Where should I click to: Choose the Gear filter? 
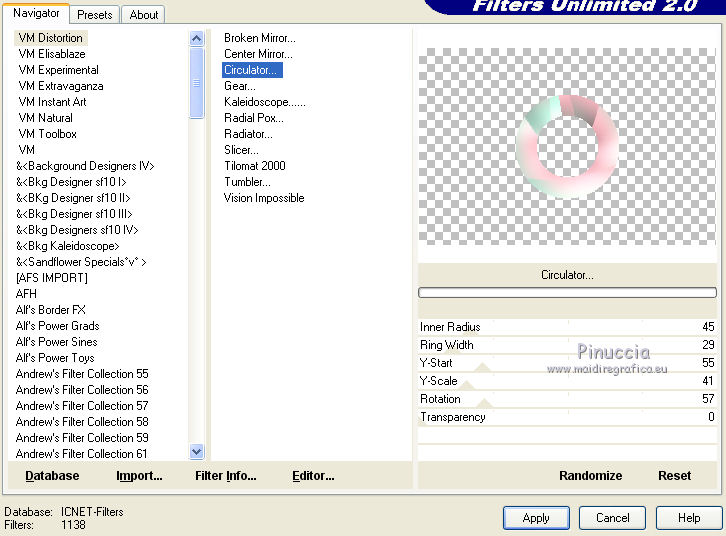pyautogui.click(x=240, y=86)
